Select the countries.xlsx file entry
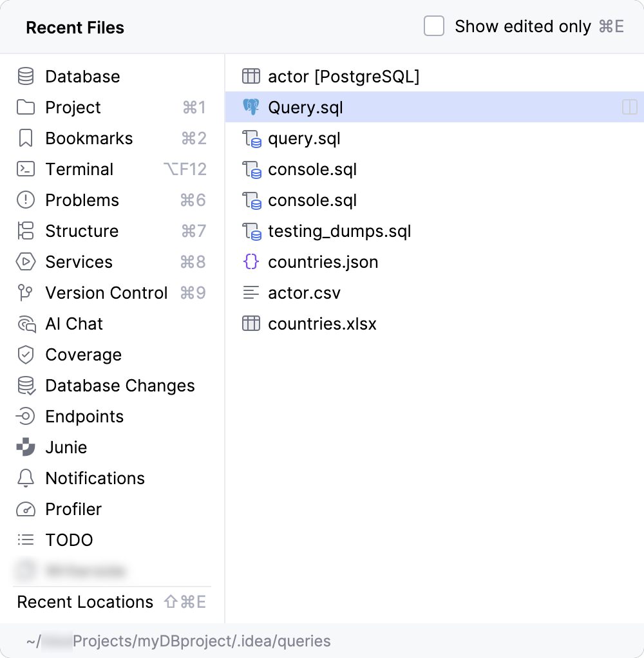 pos(322,324)
